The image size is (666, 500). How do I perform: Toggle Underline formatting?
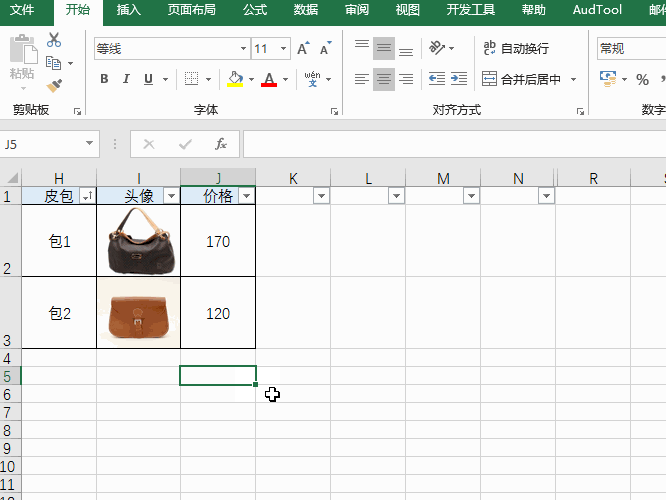tap(148, 79)
